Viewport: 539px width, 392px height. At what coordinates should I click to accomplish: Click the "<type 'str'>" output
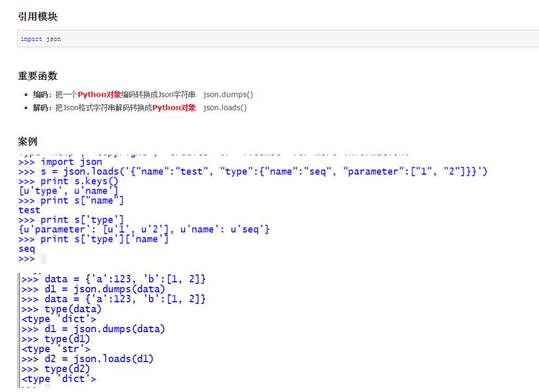click(x=56, y=349)
